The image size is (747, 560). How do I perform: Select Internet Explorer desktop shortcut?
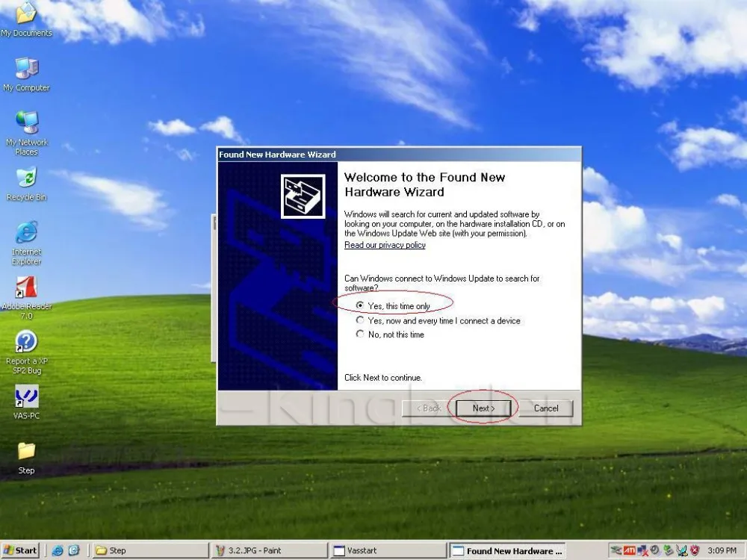[x=26, y=243]
